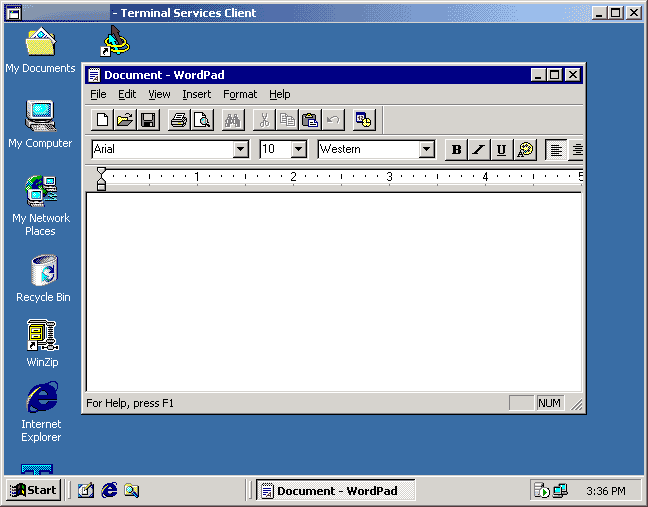Maximize the Terminal Services Client window
This screenshot has height=507, width=648.
coord(616,13)
